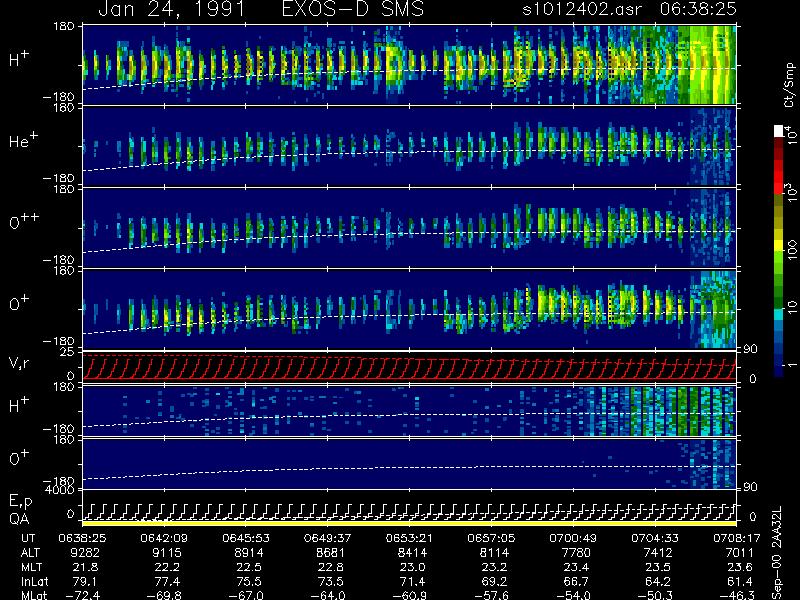Click UT value '0704:33'
The height and width of the screenshot is (600, 800).
tap(656, 538)
